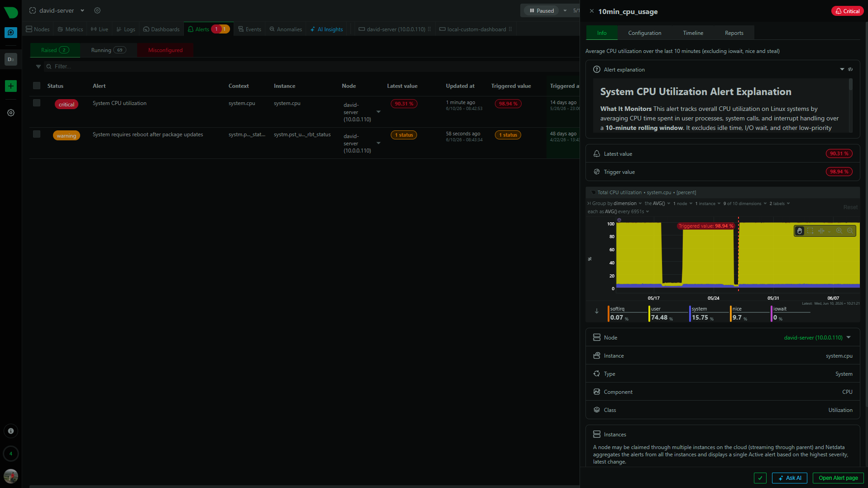Open the dropdown arrow next to Paused
This screenshot has height=488, width=868.
[x=565, y=10]
